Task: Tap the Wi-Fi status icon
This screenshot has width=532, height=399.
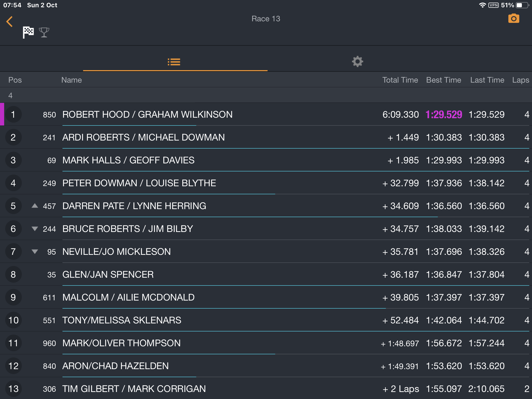Action: (x=482, y=5)
